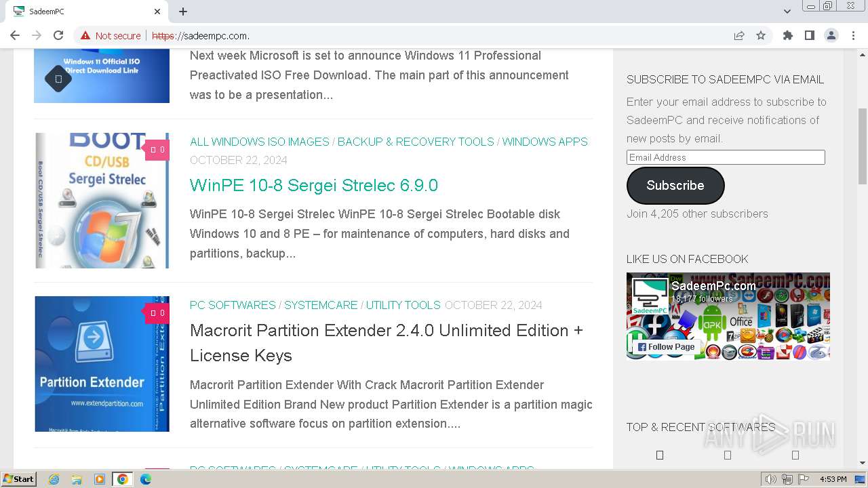Open the Chrome profile avatar
868x488 pixels.
pos(831,35)
